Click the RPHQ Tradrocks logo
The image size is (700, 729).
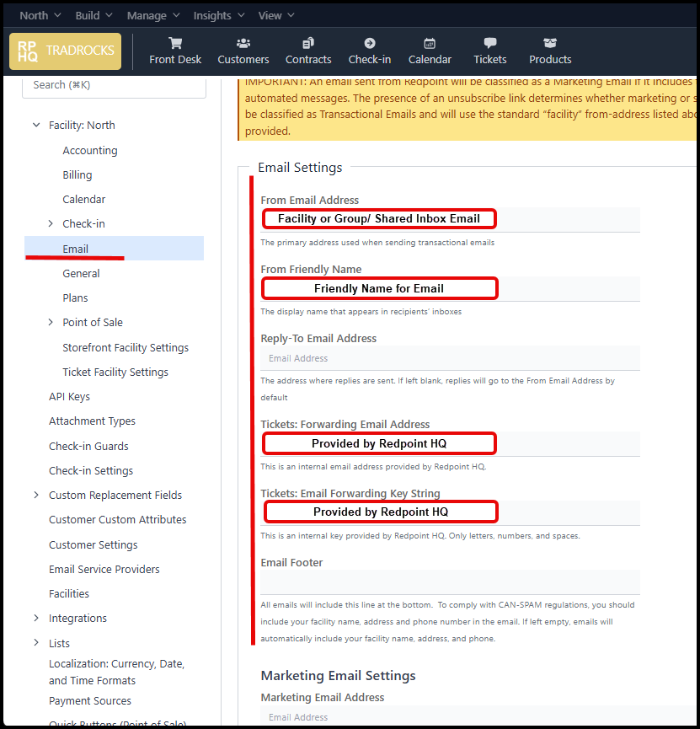pos(66,51)
